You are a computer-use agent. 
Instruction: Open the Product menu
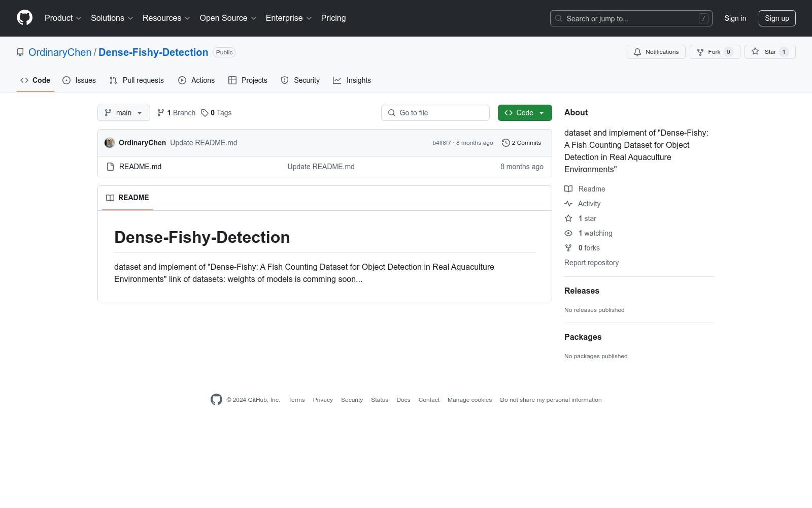click(63, 18)
